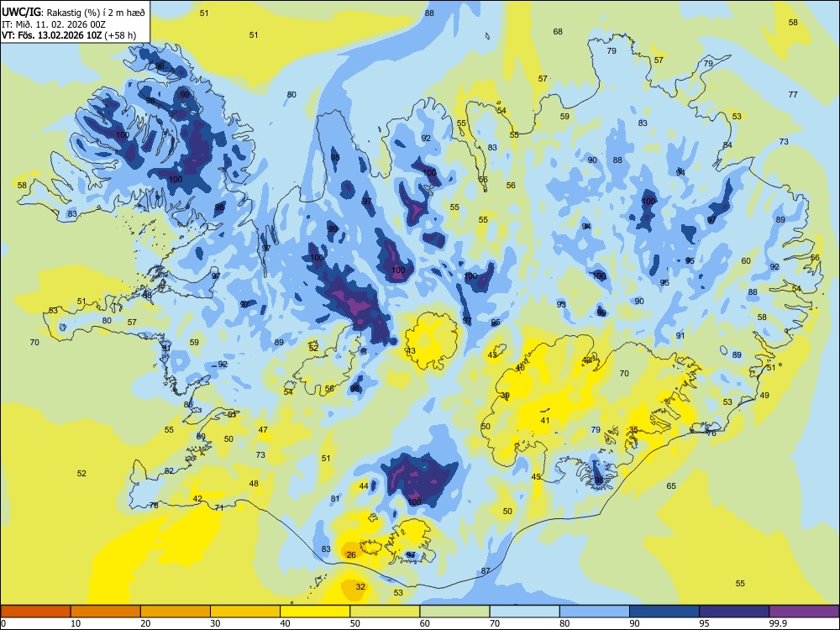Click the value '87' on the southern coast
840x630 pixels.
click(x=486, y=571)
